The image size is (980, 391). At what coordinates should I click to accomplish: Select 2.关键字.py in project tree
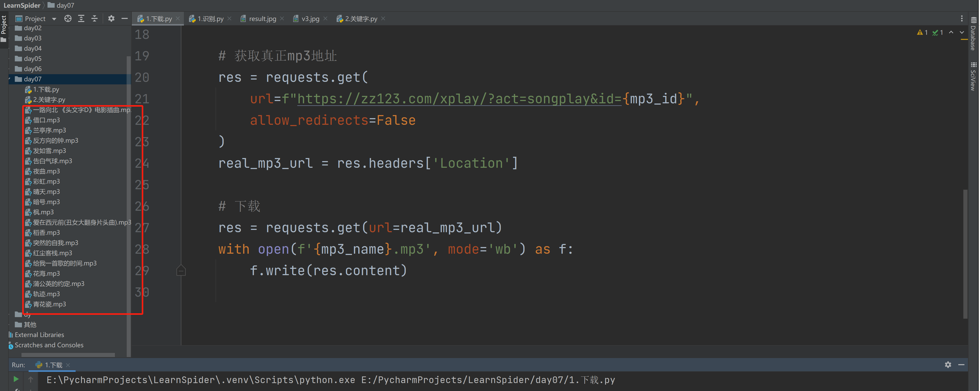click(x=45, y=100)
